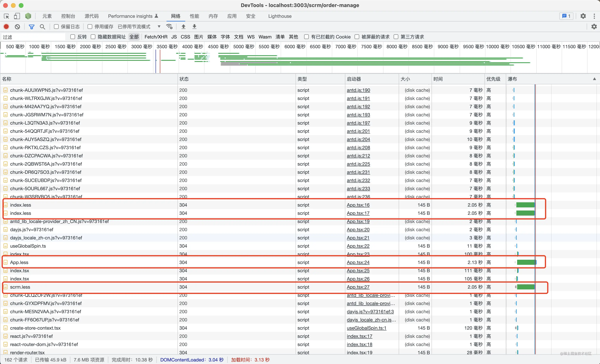Clear the network log
The height and width of the screenshot is (364, 600).
(17, 27)
